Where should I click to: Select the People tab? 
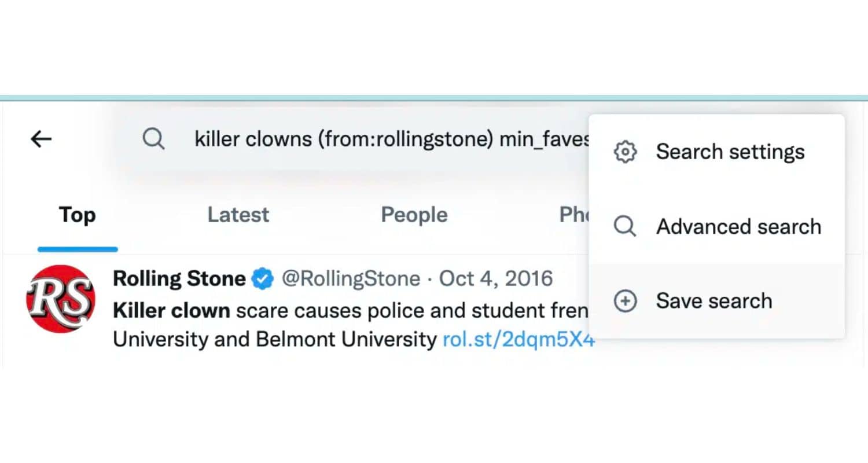(x=414, y=215)
